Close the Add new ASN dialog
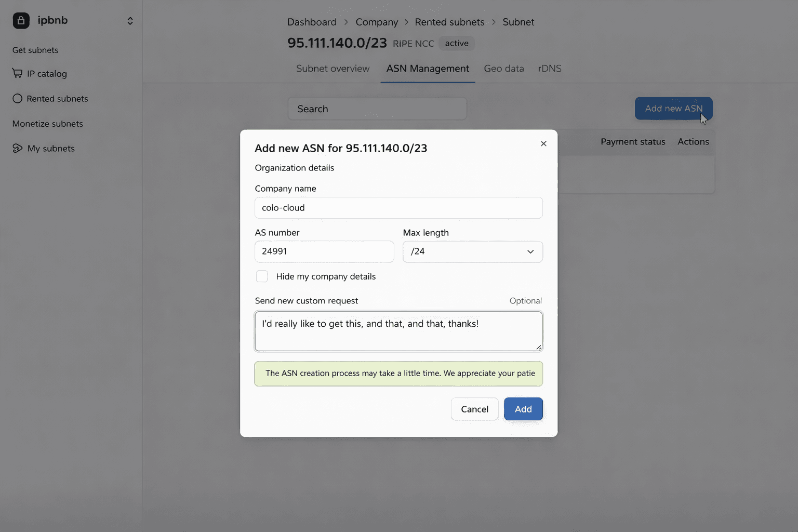The height and width of the screenshot is (532, 798). [x=543, y=143]
